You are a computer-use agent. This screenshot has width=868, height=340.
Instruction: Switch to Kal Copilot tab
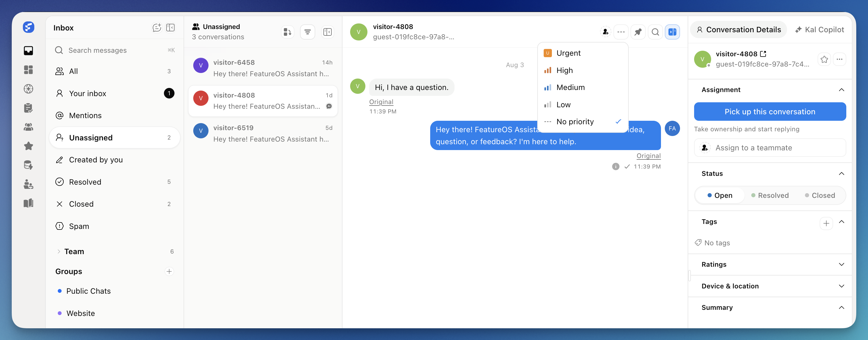[x=820, y=30]
